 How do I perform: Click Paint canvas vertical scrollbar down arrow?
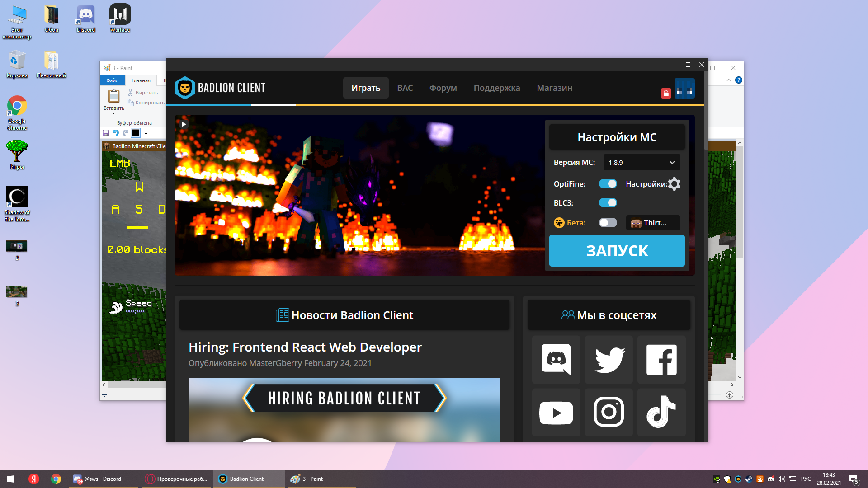coord(740,377)
